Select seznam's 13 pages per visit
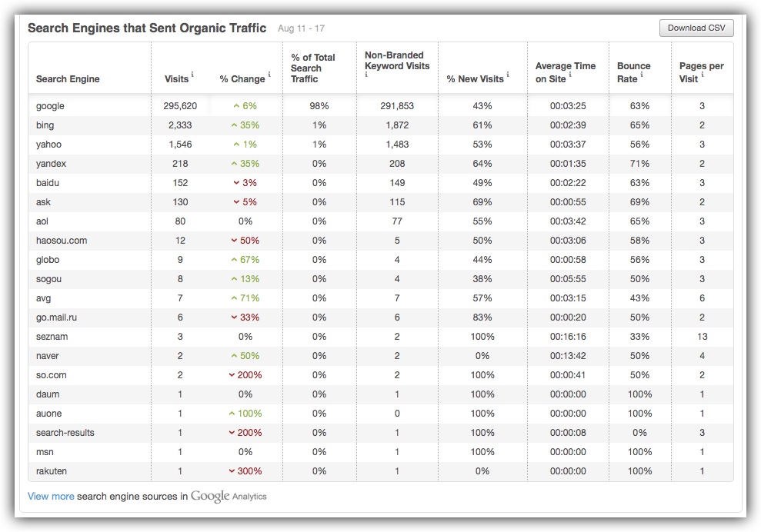The width and height of the screenshot is (761, 532). pos(703,337)
